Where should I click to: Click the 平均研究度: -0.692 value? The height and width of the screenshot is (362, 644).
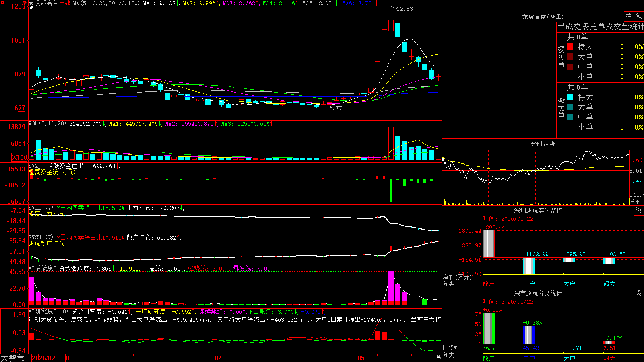[163, 311]
